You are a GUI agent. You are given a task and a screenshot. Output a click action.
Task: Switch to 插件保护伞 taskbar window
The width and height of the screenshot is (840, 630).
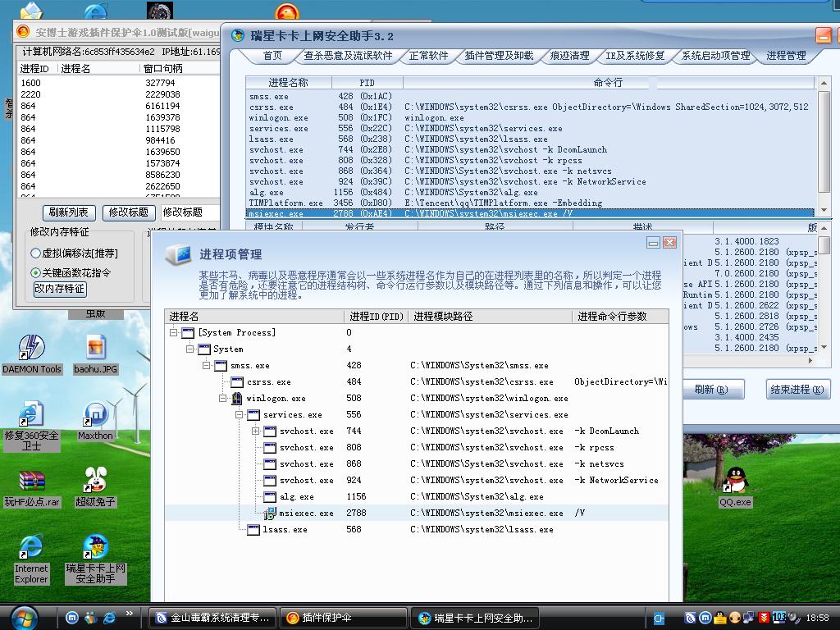(x=343, y=618)
